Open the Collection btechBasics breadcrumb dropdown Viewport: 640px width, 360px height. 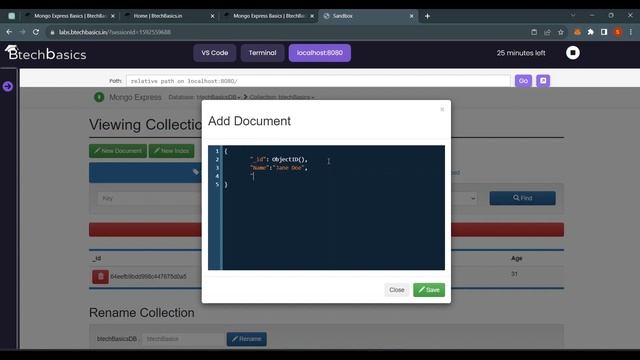click(282, 97)
